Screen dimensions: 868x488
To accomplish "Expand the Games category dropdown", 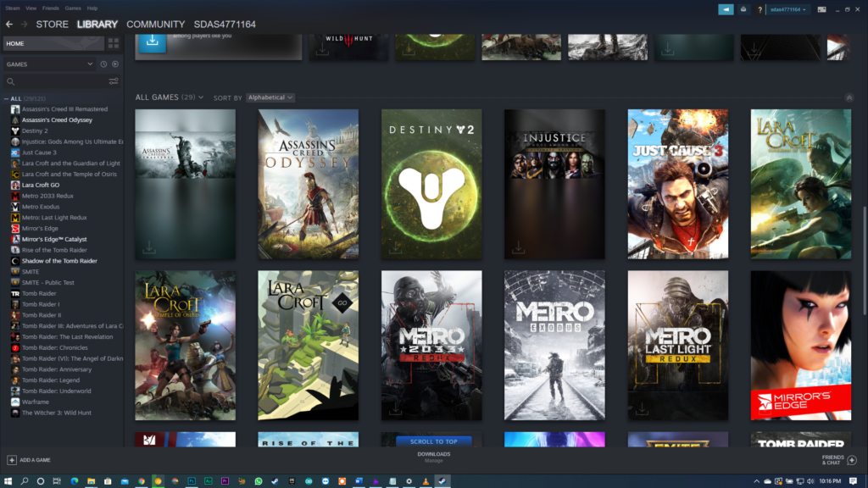I will click(x=49, y=64).
